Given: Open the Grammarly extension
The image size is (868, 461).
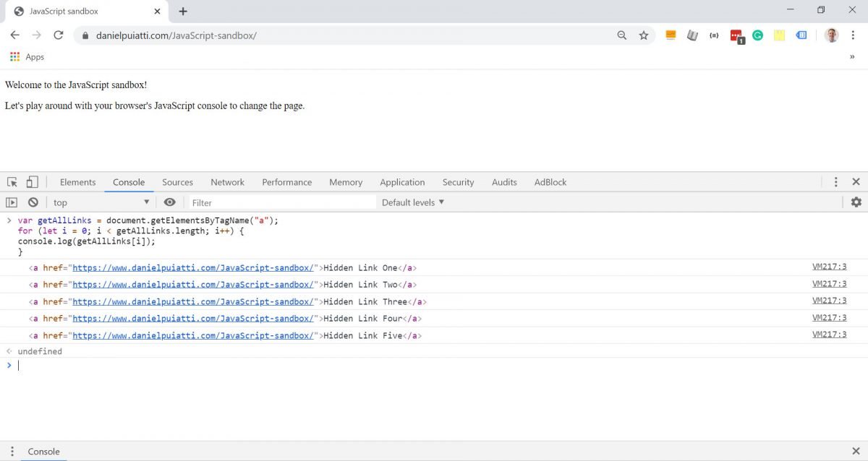Looking at the screenshot, I should (757, 35).
